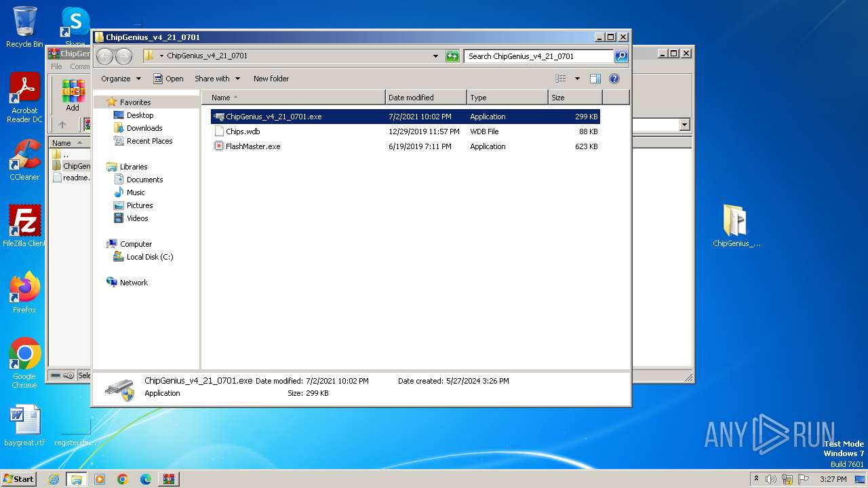Open baygreat.rtf desktop document
868x488 pixels.
tap(24, 426)
